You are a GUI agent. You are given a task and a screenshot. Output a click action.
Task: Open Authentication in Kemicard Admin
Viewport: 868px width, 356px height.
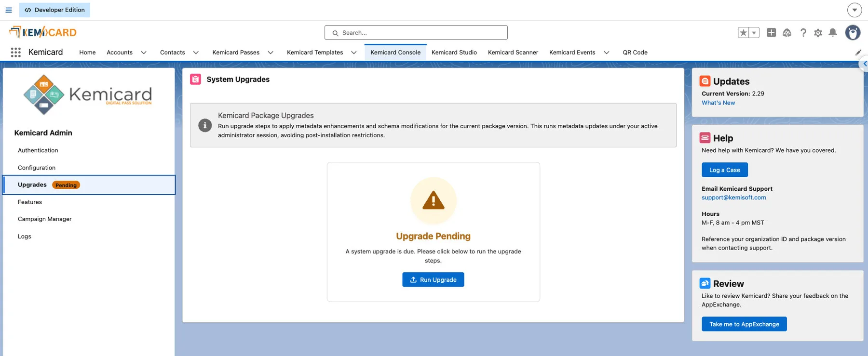[x=38, y=150]
